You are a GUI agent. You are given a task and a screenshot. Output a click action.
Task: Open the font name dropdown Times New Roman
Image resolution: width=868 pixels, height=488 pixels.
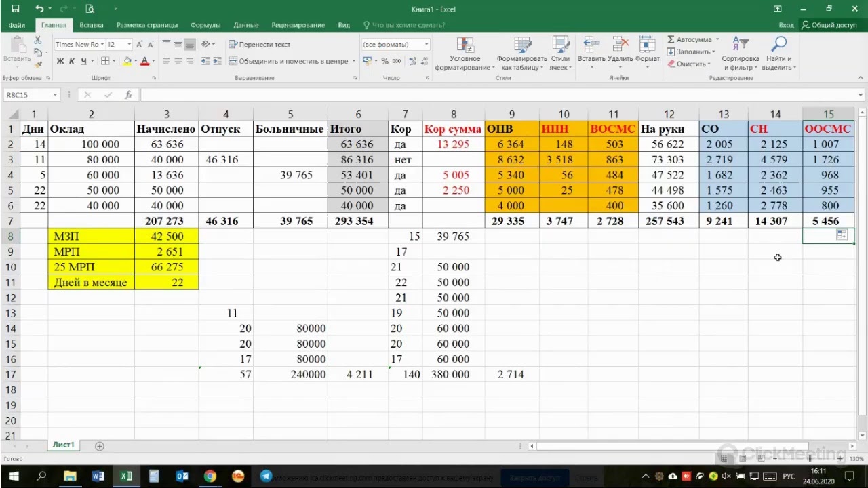coord(102,45)
